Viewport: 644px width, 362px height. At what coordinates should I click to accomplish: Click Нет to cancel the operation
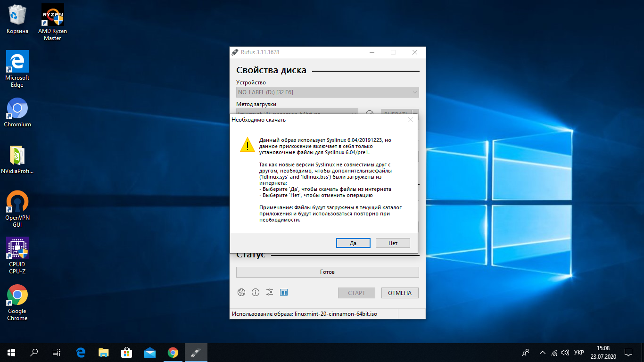point(393,243)
